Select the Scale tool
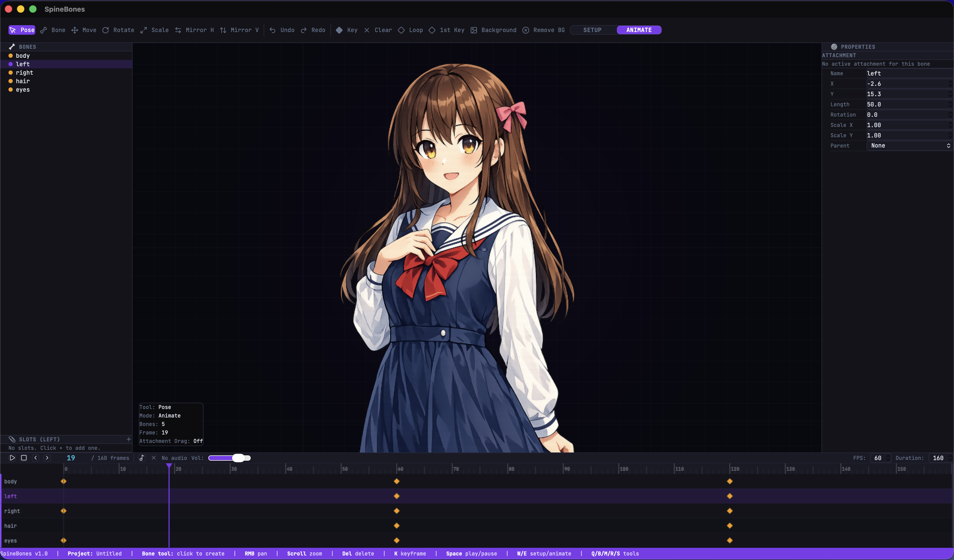The image size is (954, 560). click(154, 30)
